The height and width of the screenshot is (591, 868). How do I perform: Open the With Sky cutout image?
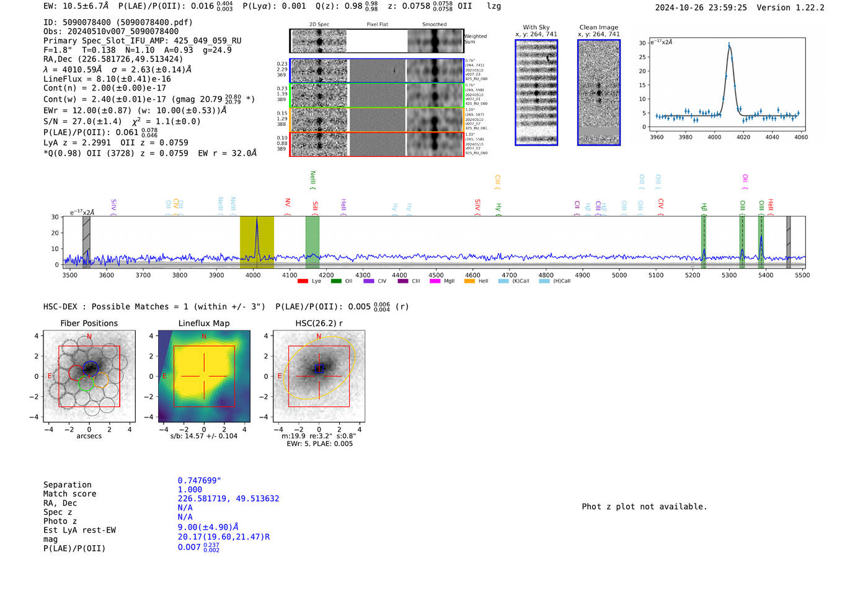536,92
